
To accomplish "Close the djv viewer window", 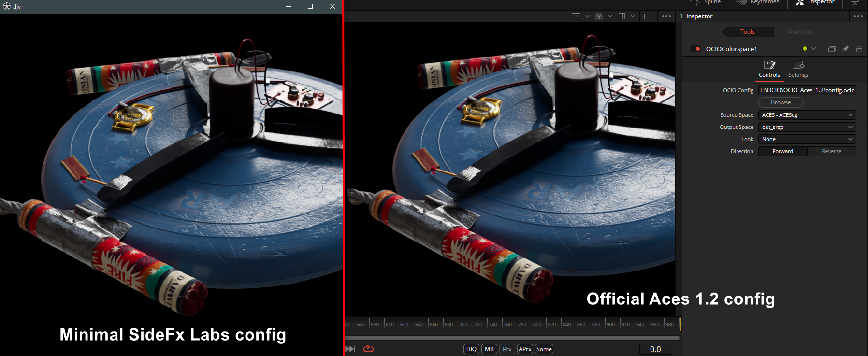I will 333,6.
